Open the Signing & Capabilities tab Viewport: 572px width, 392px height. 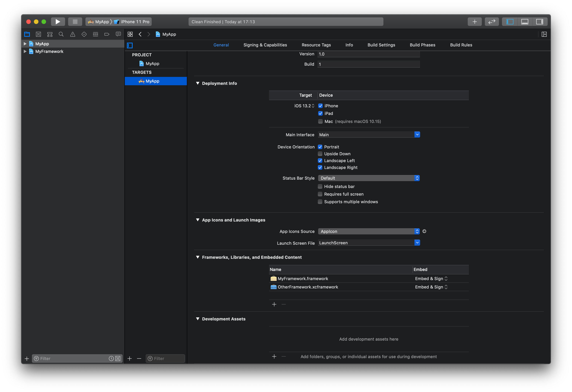click(x=265, y=45)
